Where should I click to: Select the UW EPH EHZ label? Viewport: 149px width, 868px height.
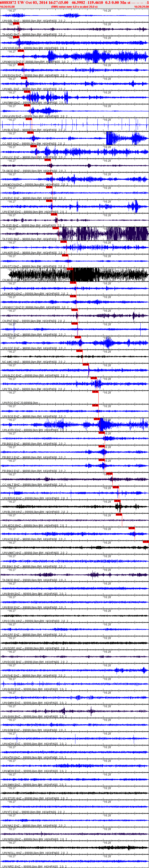[34, 335]
